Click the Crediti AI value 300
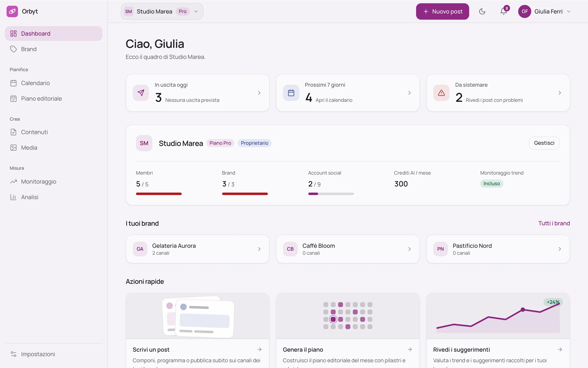Image resolution: width=588 pixels, height=368 pixels. (401, 184)
